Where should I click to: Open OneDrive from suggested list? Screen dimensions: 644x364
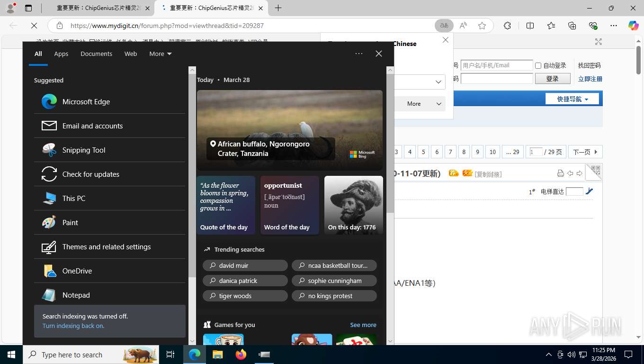point(109,271)
